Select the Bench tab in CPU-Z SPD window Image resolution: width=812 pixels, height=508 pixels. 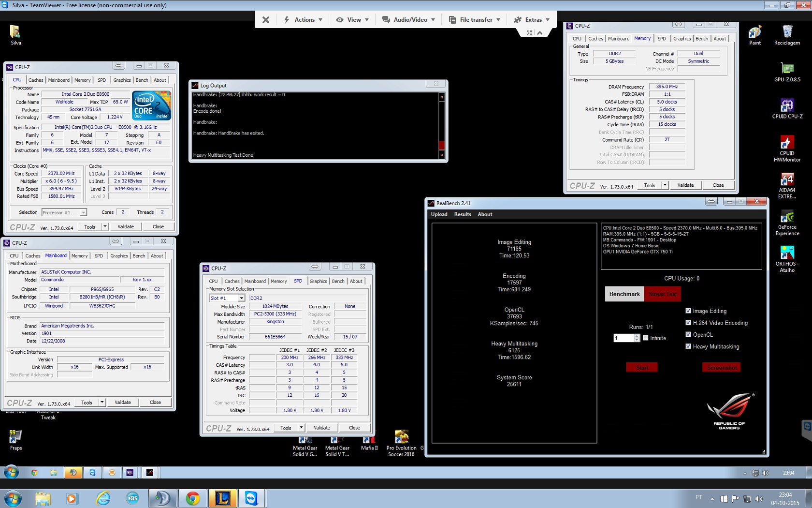point(338,281)
